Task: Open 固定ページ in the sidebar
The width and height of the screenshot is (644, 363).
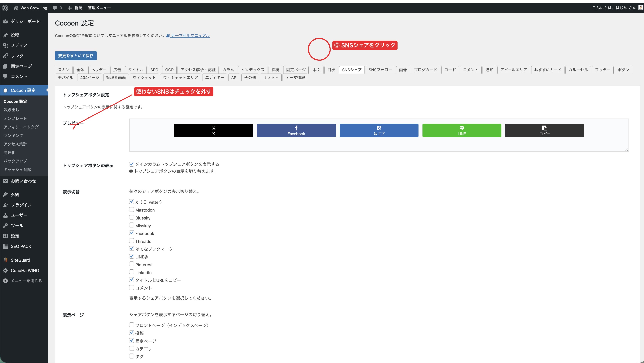Action: (24, 66)
